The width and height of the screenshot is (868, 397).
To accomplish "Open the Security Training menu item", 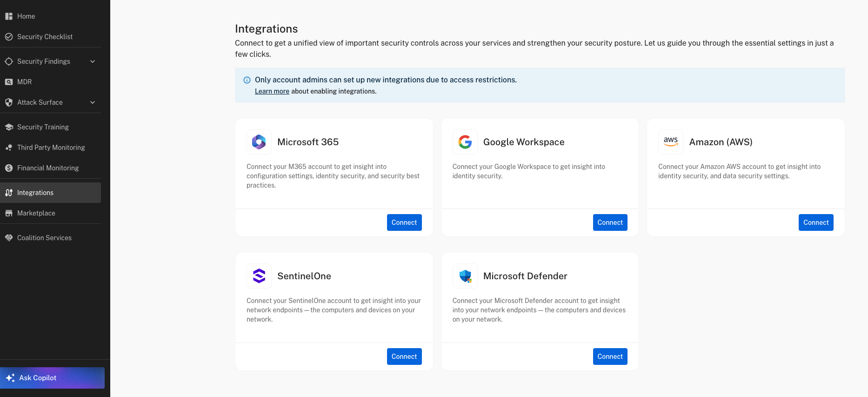I will point(43,127).
